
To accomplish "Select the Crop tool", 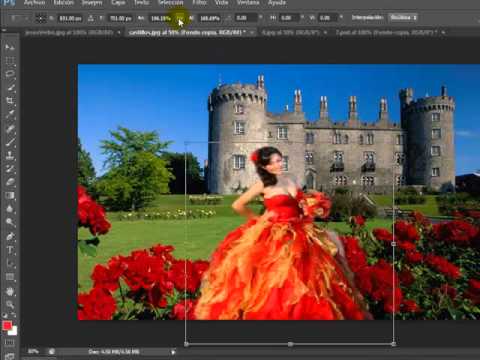I will click(10, 101).
